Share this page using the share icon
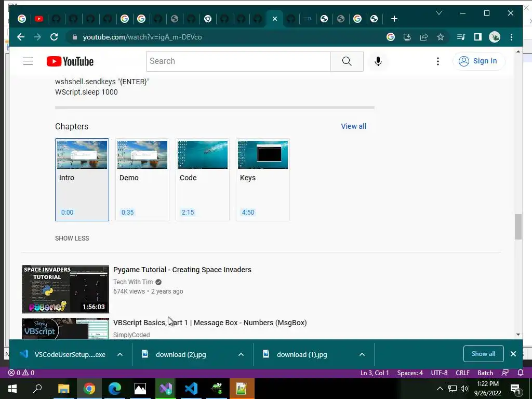Image resolution: width=532 pixels, height=399 pixels. pos(424,37)
